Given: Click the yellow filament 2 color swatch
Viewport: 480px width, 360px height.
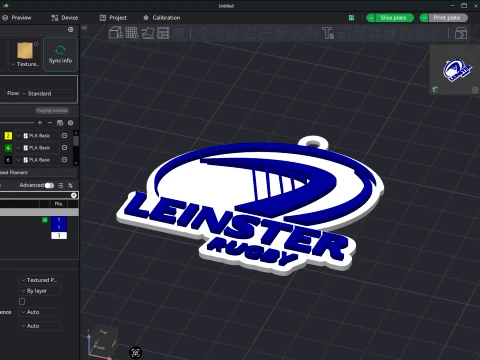Looking at the screenshot, I should click(x=8, y=136).
